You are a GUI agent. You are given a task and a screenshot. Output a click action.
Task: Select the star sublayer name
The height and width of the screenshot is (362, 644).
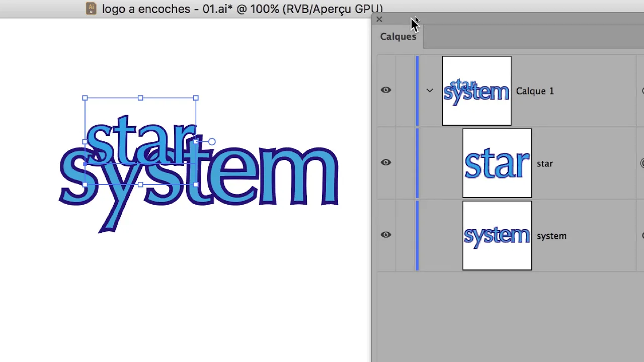pyautogui.click(x=545, y=163)
